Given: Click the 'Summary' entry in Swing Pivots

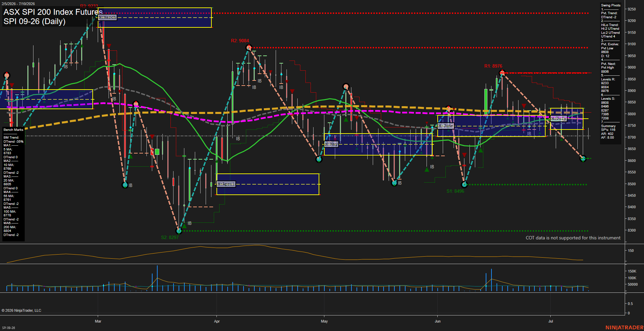Looking at the screenshot, I should tap(608, 126).
